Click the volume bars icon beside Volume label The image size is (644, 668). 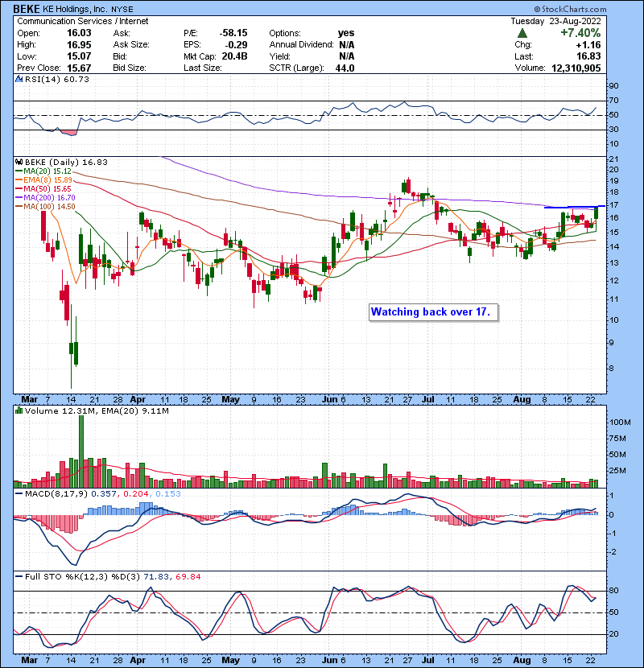(19, 410)
